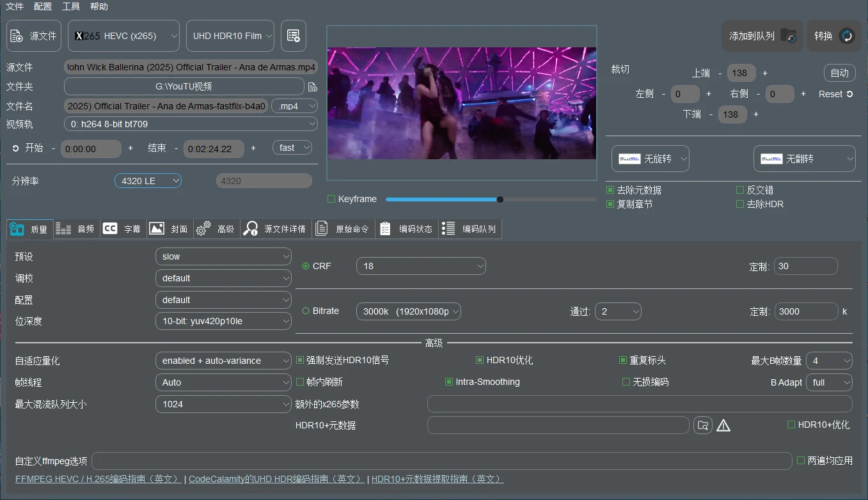Open the 工具 menu
Screen dimensions: 868x500
pyautogui.click(x=70, y=6)
